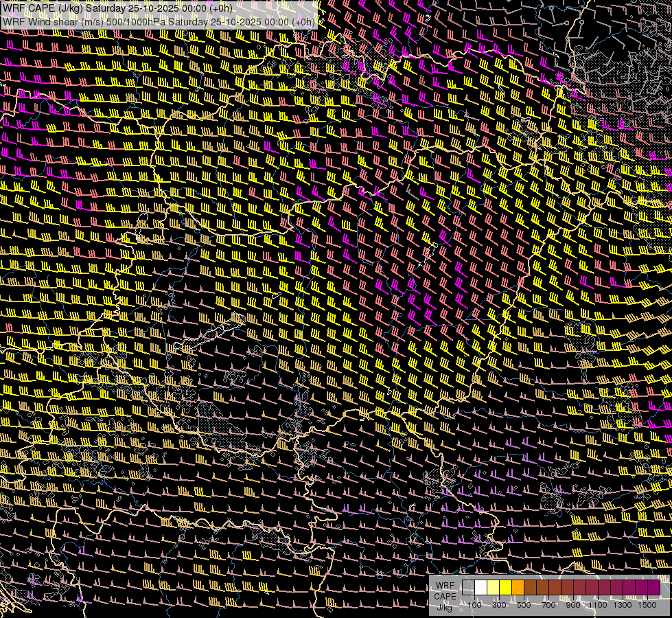Click the 300 label in CAPE legend
672x618 pixels.
pos(499,605)
